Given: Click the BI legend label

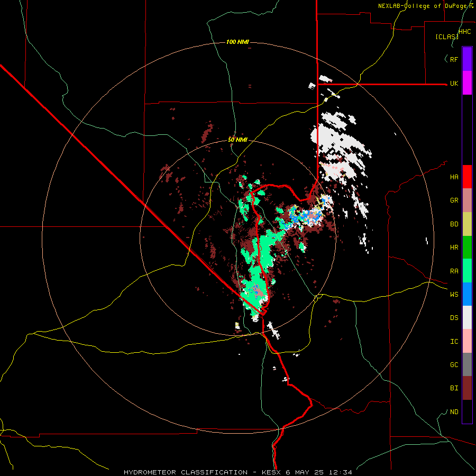Looking at the screenshot, I should (454, 388).
